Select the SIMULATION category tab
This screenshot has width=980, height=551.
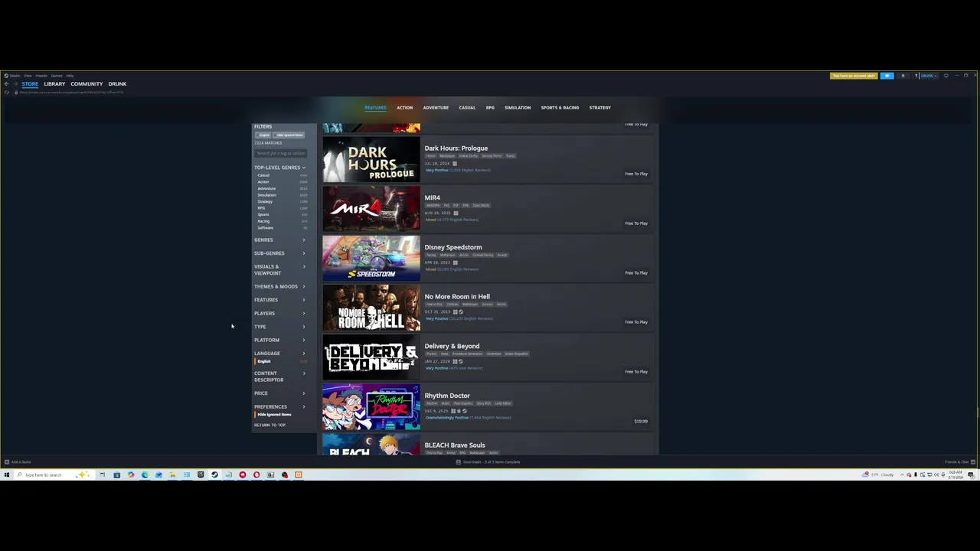[x=518, y=108]
